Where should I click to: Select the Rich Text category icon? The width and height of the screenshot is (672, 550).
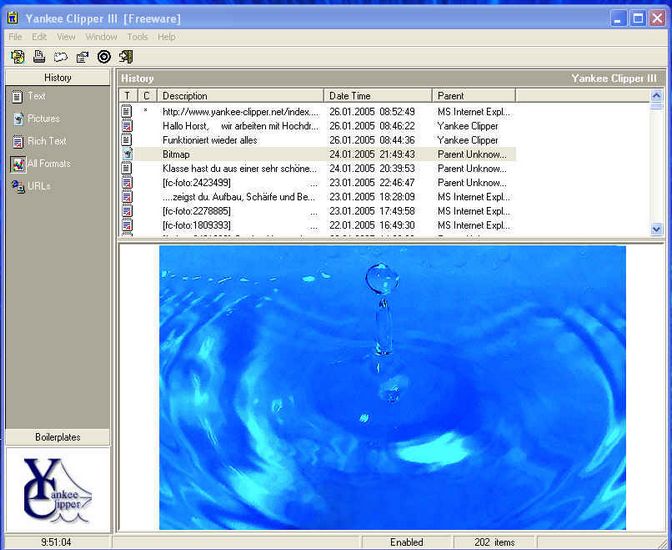(18, 141)
